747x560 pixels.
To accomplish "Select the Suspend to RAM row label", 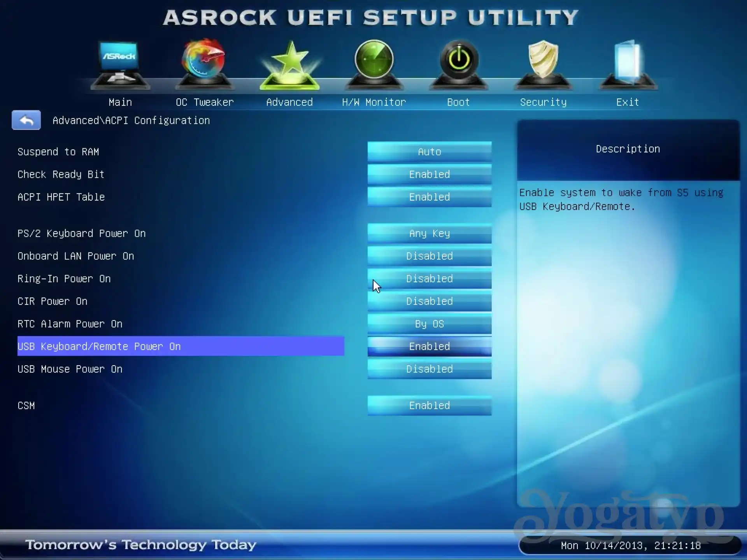I will click(x=58, y=152).
